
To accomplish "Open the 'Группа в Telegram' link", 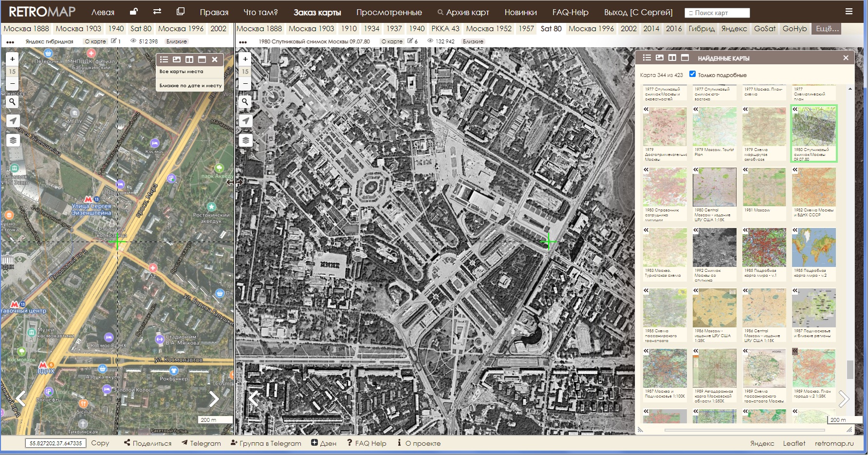I will [x=266, y=443].
